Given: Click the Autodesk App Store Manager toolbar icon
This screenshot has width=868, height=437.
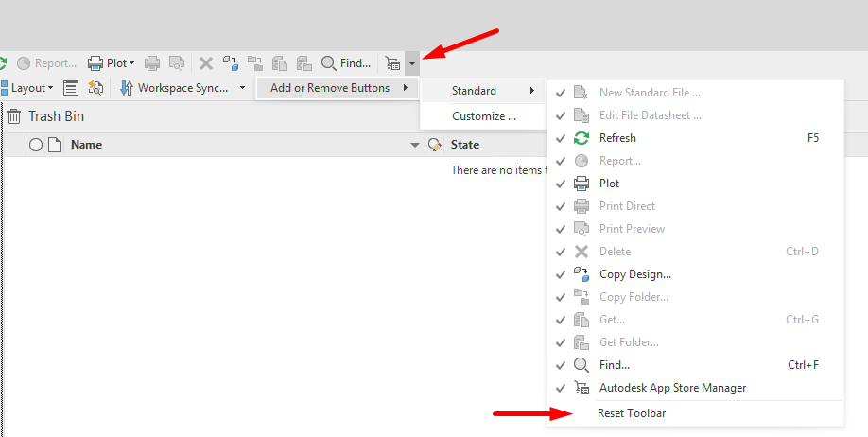Looking at the screenshot, I should 392,63.
